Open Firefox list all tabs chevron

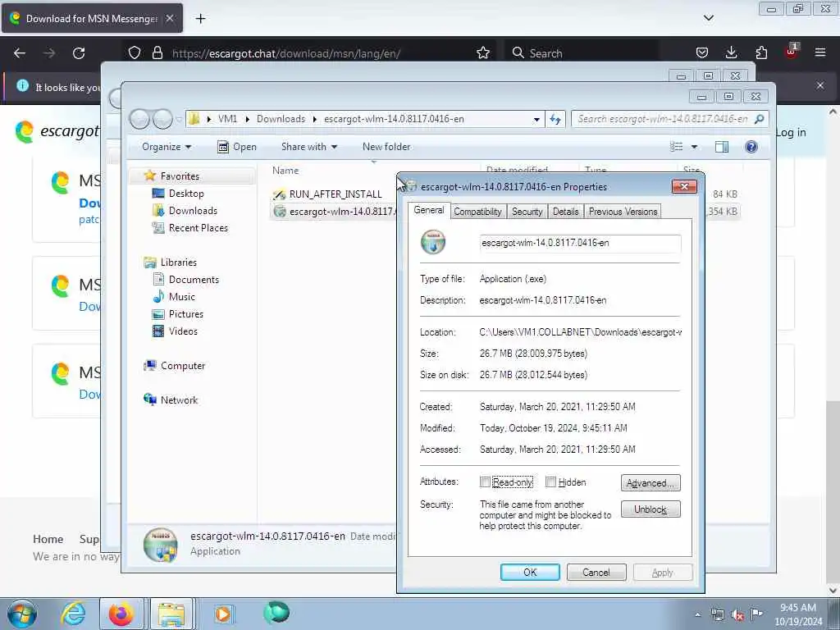click(x=708, y=18)
